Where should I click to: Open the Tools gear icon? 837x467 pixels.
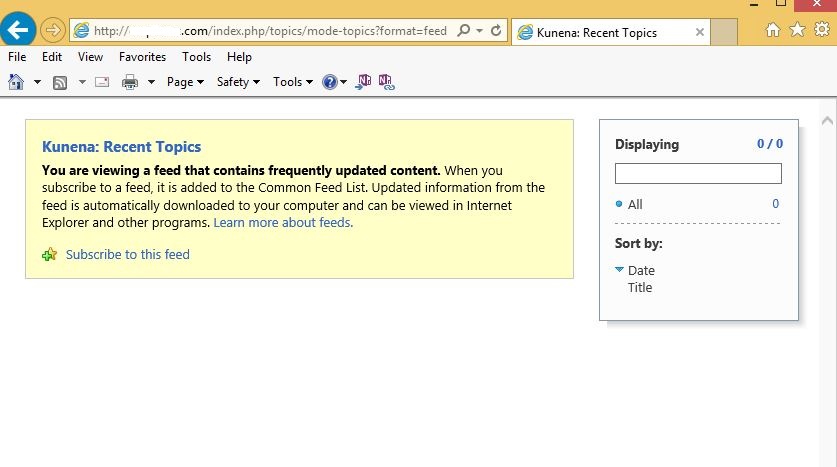[822, 30]
